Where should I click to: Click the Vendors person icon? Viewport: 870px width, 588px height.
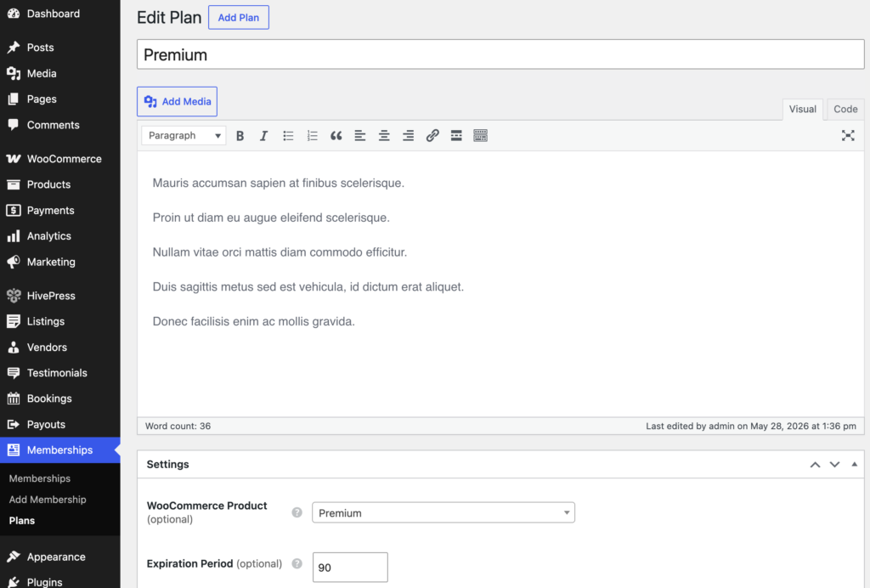[x=14, y=348]
